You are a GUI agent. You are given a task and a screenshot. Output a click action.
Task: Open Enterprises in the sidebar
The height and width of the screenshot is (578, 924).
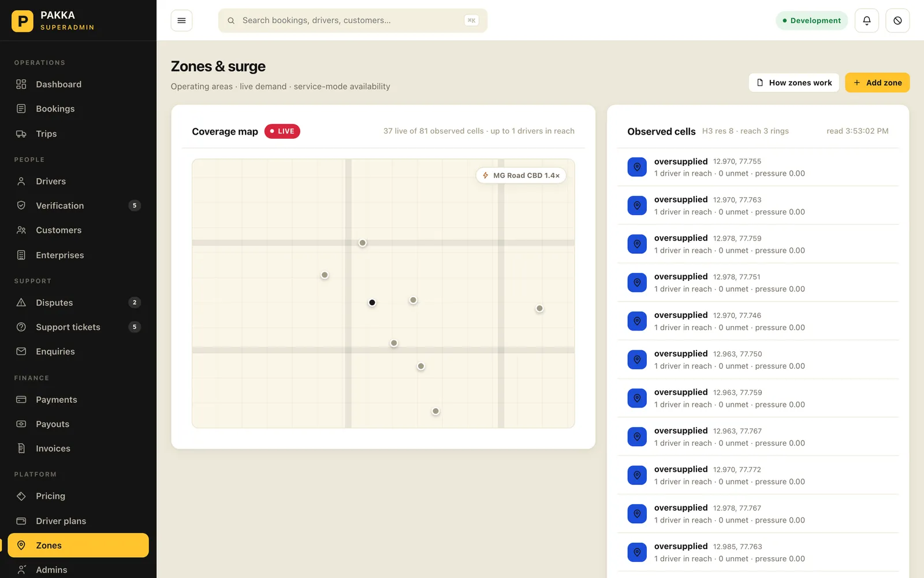[78, 255]
